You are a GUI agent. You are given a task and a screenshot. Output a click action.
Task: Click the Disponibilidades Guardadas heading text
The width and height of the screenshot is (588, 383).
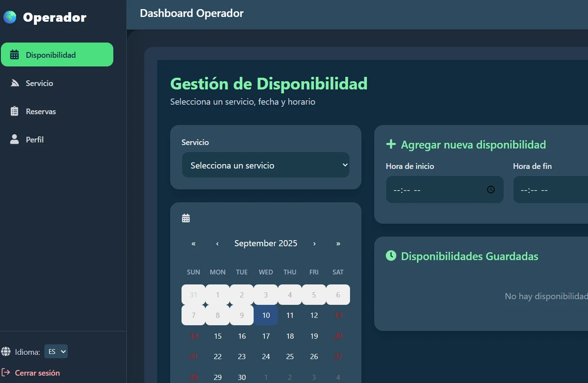469,256
